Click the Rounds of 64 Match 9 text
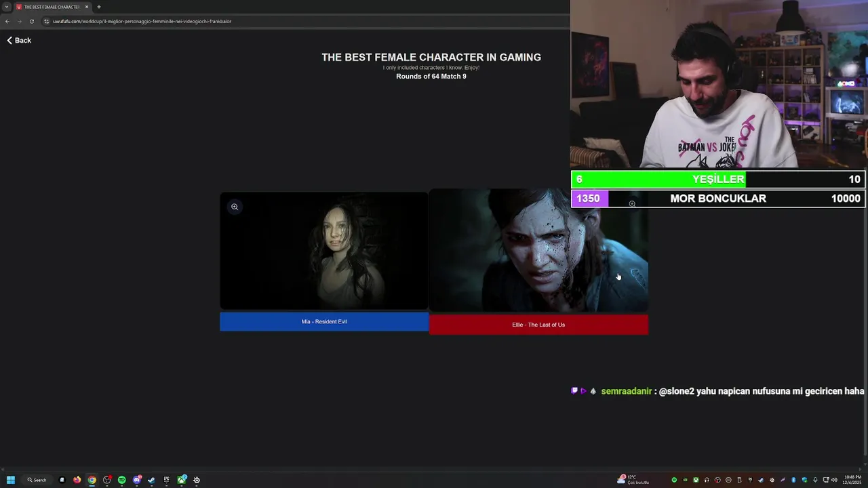The width and height of the screenshot is (868, 488). pyautogui.click(x=431, y=76)
